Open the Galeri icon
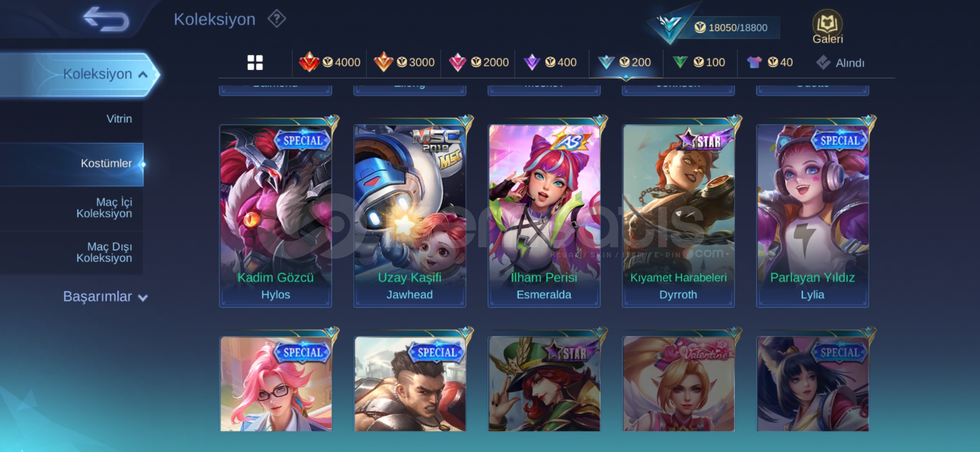The width and height of the screenshot is (980, 452). pos(828,26)
